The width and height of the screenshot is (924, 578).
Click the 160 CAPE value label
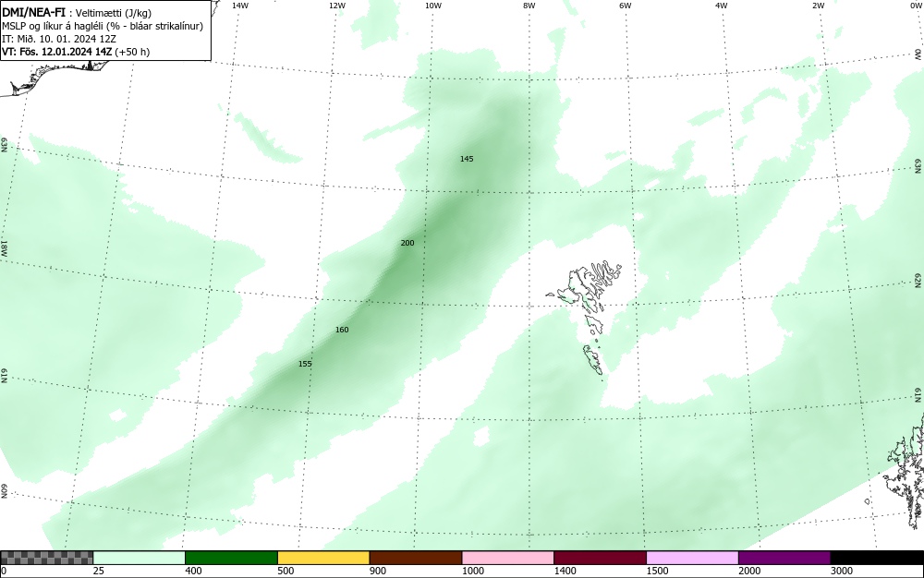click(342, 330)
